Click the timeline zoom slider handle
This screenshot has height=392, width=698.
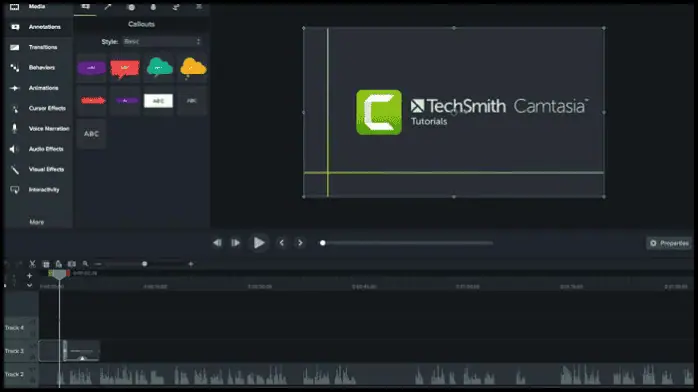(144, 264)
